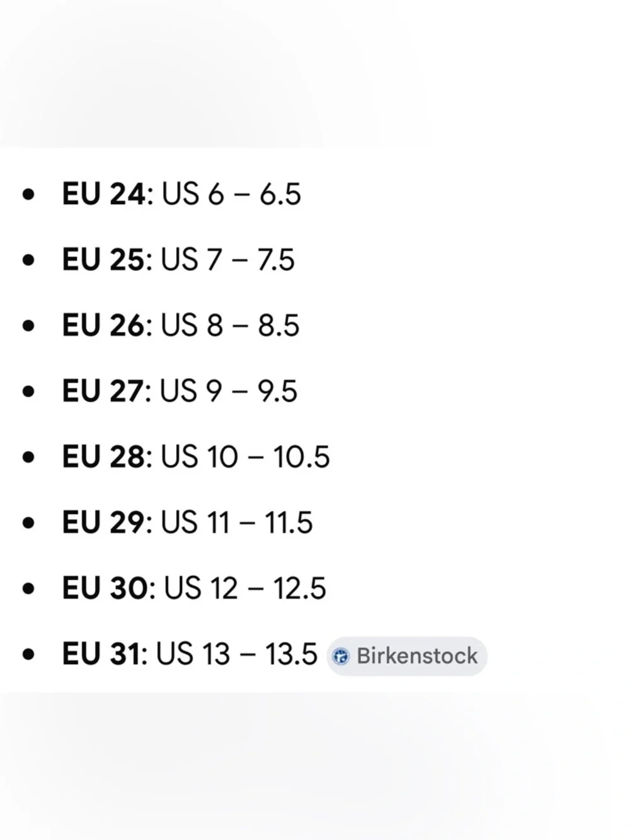
Task: Click the US 9 – 9.5 text
Action: coord(228,391)
